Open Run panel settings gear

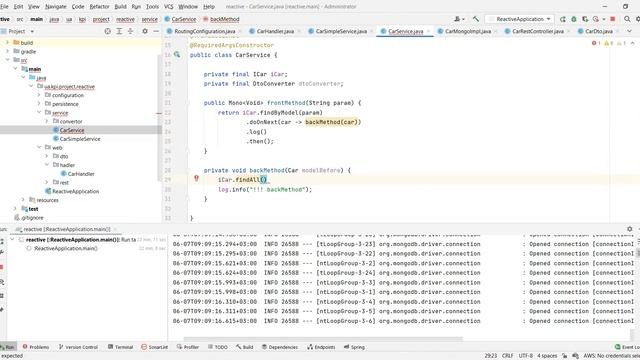629,229
